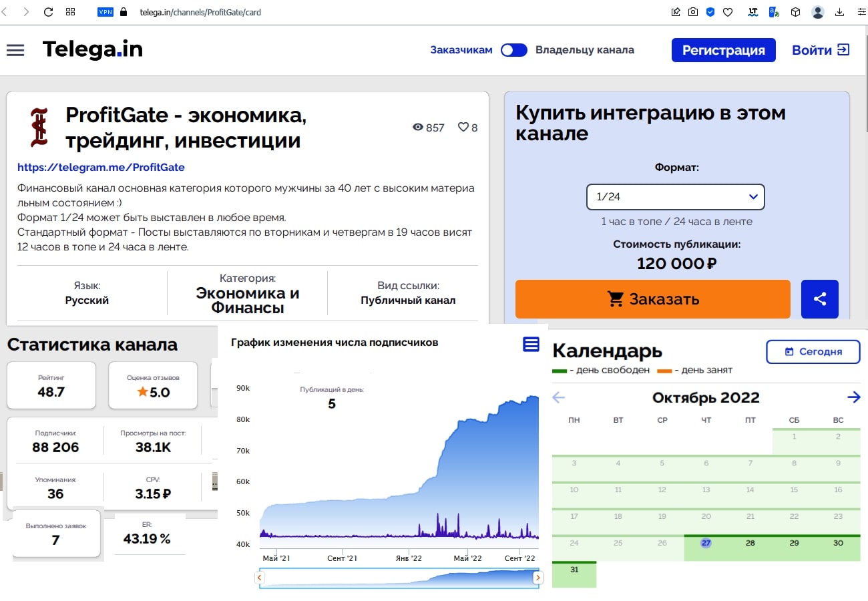Screen dimensions: 868x601
Task: Click the ER 43.19 % value
Action: click(x=147, y=538)
